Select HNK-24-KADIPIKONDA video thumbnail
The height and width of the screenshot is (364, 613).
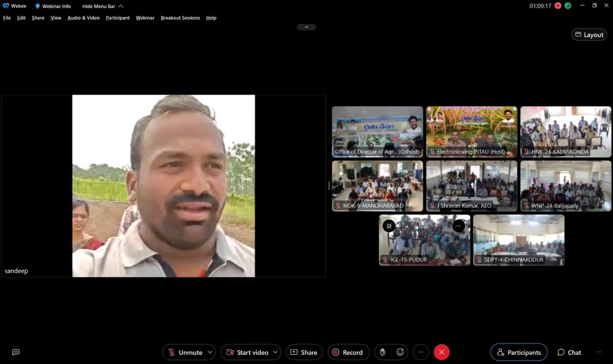[566, 131]
